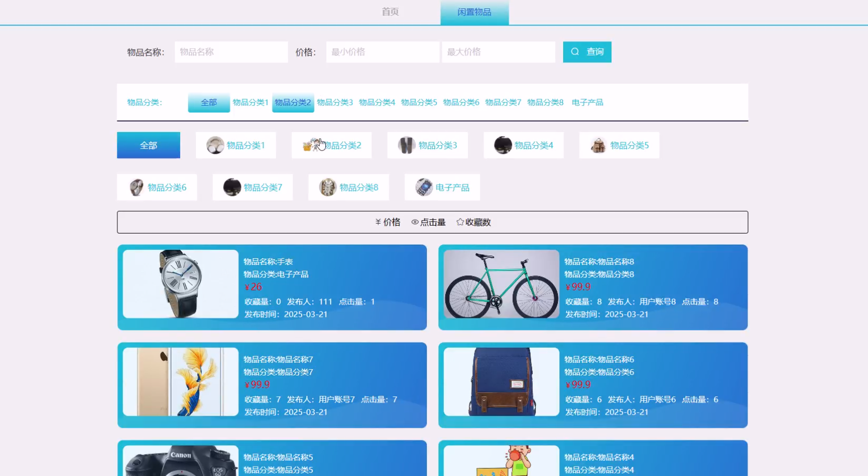
Task: Click the text 物品名称:物品名称7
Action: click(278, 360)
